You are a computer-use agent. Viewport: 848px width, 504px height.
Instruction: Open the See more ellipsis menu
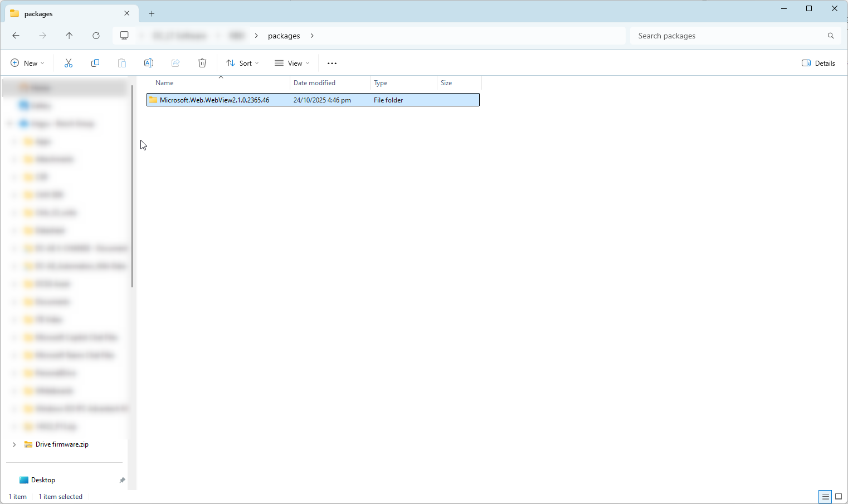[x=332, y=63]
